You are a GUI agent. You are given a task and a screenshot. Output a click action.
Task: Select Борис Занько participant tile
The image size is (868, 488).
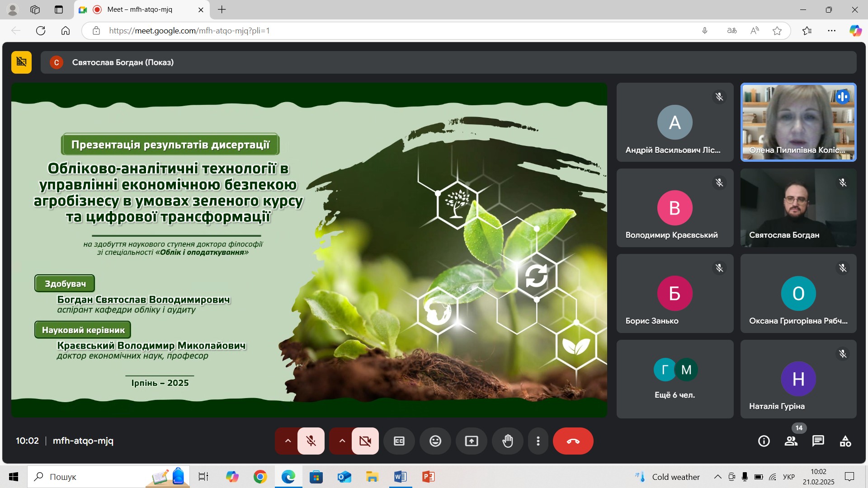tap(675, 293)
